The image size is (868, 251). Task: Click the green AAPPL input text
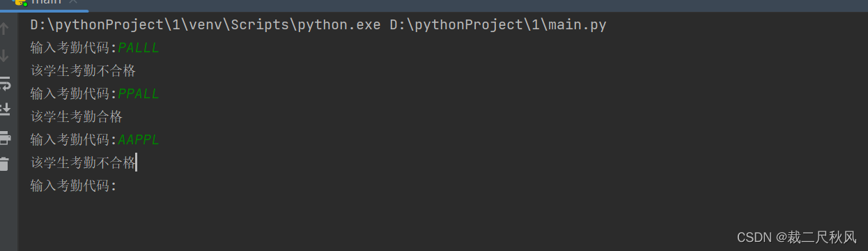[x=139, y=139]
